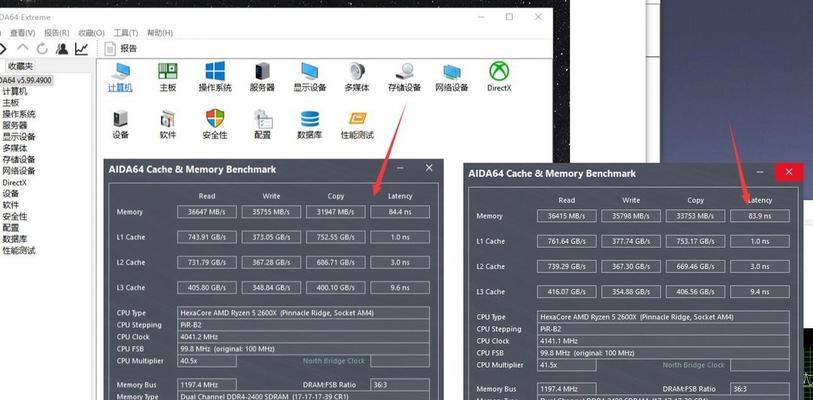The height and width of the screenshot is (400, 813).
Task: Open the 报告(R) menu
Action: (x=57, y=33)
